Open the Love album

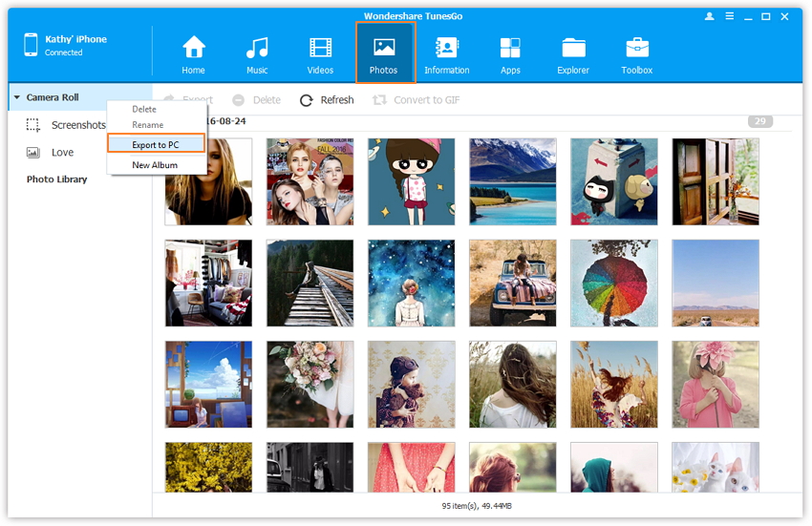coord(62,152)
